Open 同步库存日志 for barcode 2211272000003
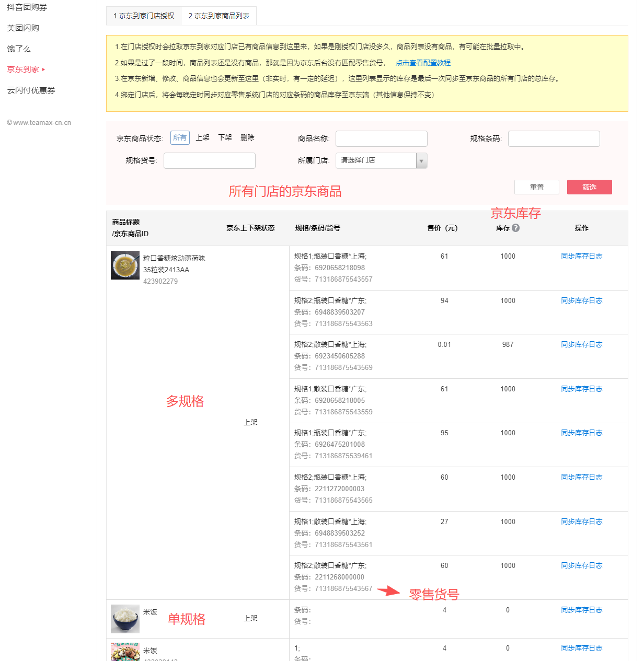Viewport: 644px width, 661px height. 581,477
